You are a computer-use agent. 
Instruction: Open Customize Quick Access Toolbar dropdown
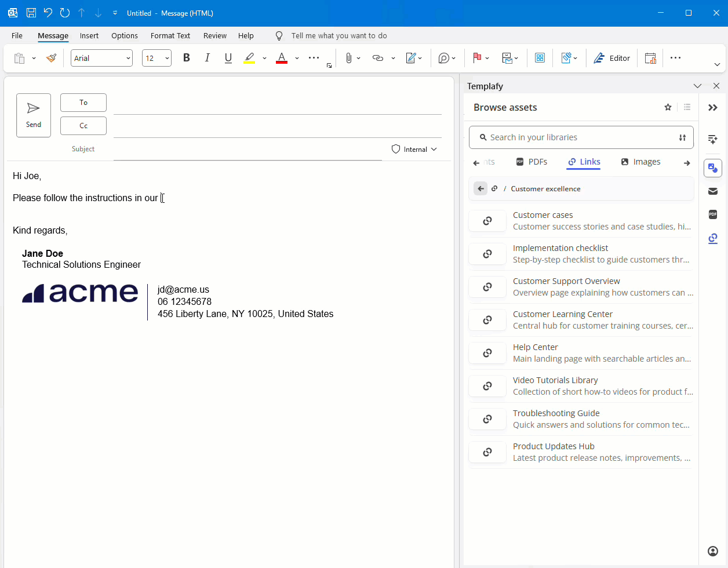pos(115,13)
